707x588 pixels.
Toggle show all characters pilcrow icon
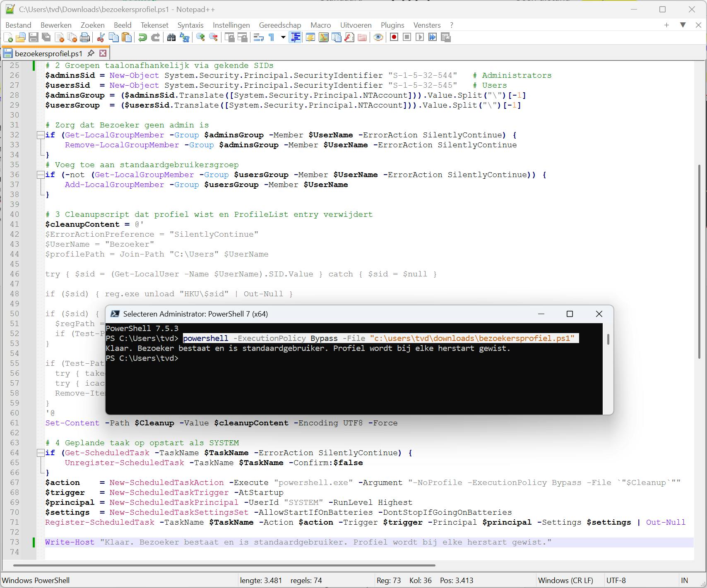click(x=272, y=38)
